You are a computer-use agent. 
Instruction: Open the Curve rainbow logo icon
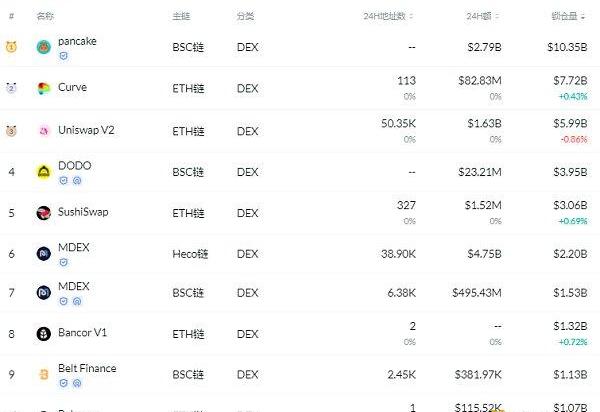click(x=44, y=88)
